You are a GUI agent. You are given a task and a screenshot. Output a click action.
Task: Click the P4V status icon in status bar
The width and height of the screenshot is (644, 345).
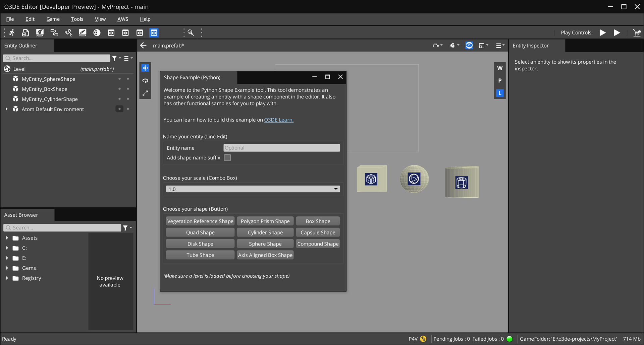click(x=423, y=339)
